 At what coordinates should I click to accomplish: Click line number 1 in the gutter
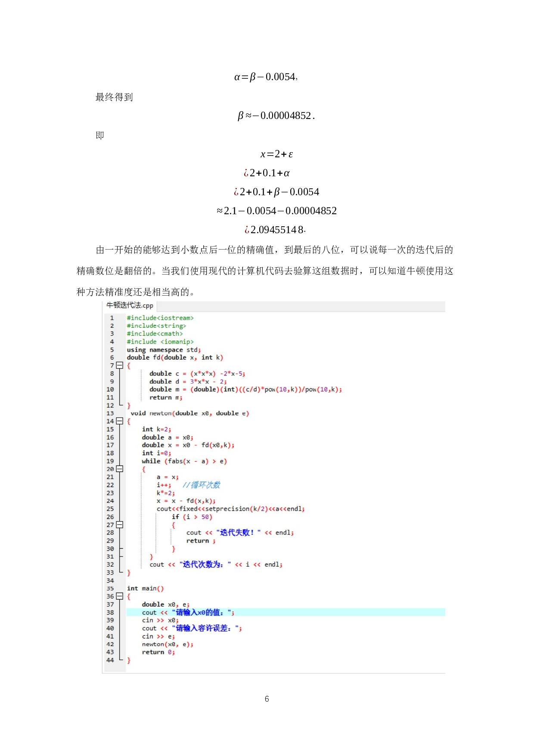point(112,318)
